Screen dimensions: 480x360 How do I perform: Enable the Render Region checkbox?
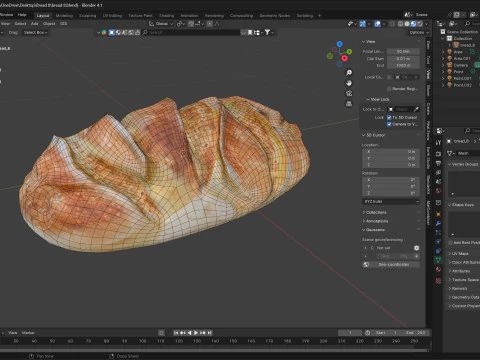pos(389,89)
